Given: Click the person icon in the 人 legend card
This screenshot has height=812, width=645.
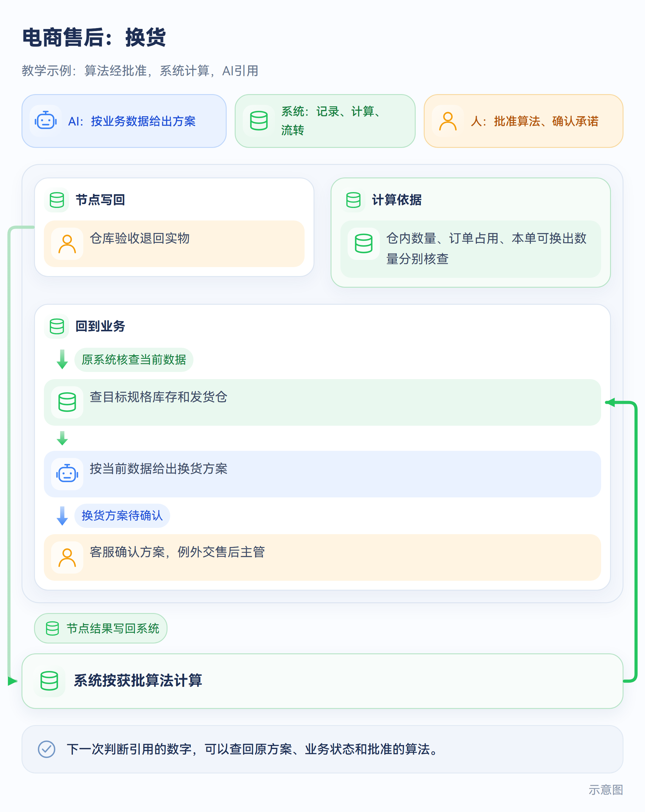Looking at the screenshot, I should tap(448, 121).
